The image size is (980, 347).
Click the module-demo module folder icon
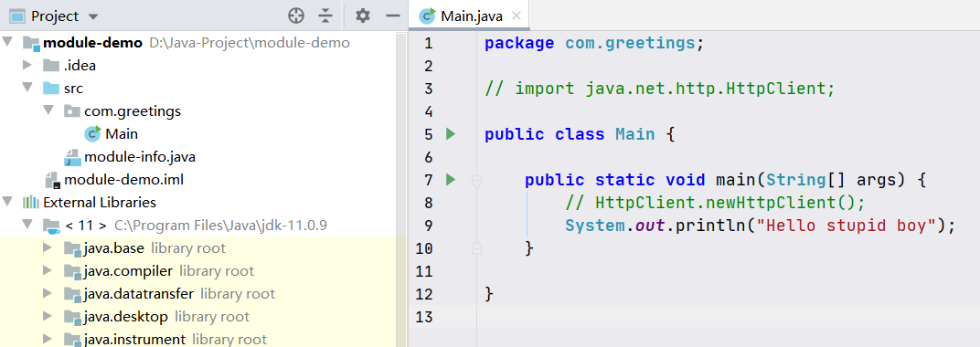click(x=31, y=43)
